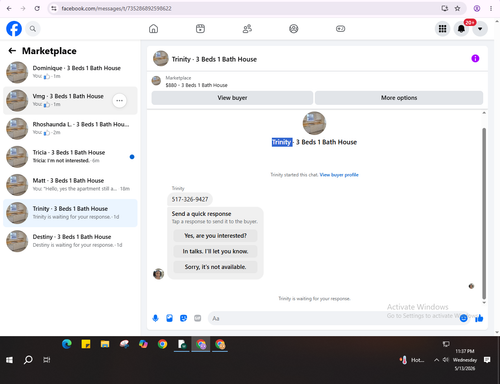Open Sticky Notes from taskbar

[x=86, y=344]
